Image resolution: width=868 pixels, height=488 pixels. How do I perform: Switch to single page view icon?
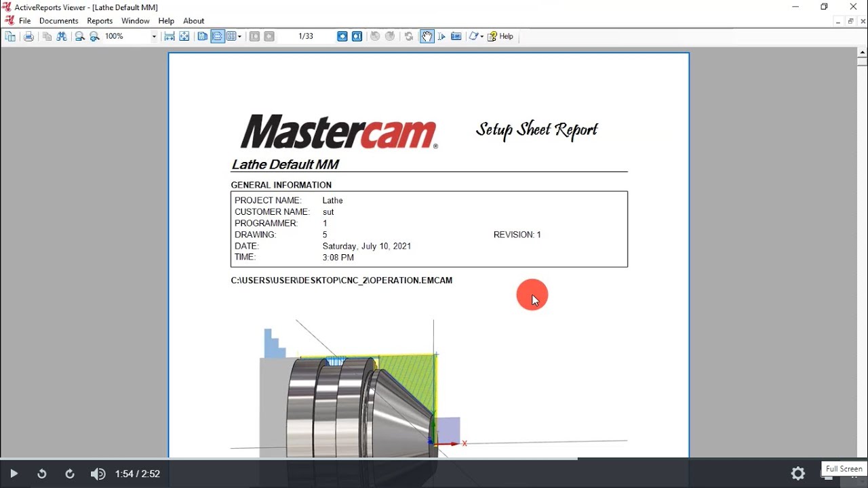pyautogui.click(x=202, y=37)
